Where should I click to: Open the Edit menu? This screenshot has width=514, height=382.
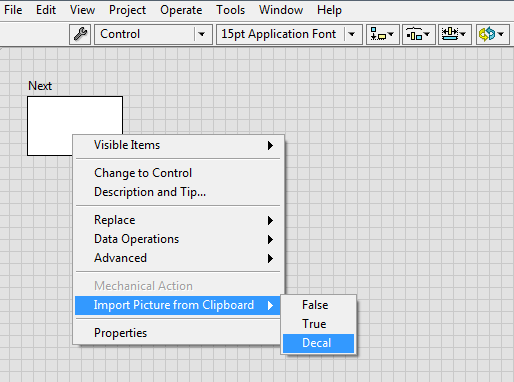coord(46,10)
